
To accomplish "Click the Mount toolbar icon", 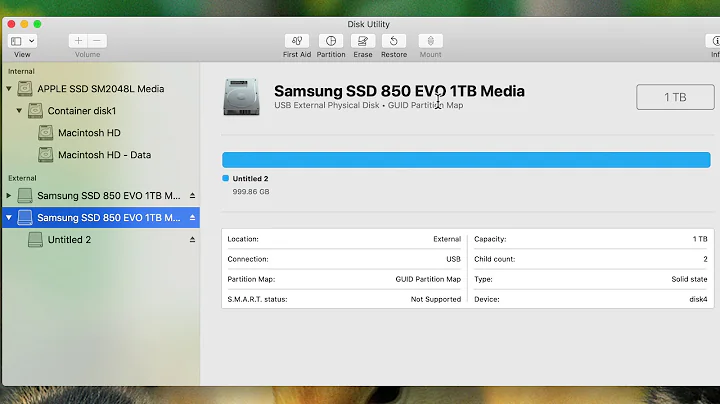I will (430, 41).
